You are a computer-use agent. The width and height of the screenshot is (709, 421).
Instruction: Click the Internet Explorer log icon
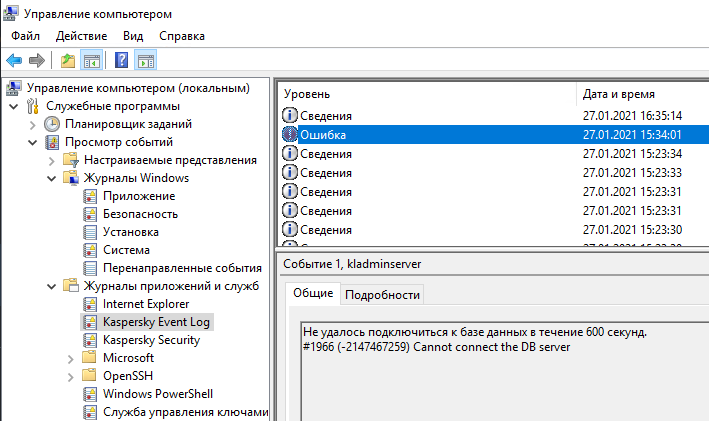coord(90,304)
